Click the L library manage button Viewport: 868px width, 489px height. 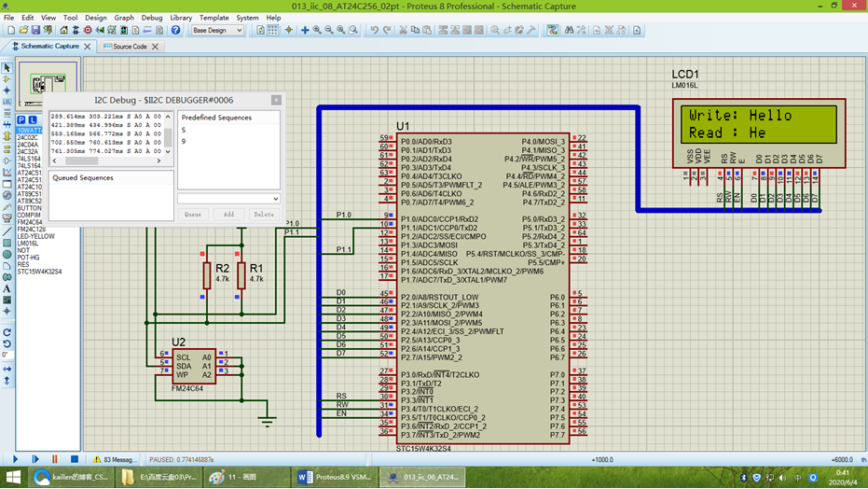[x=33, y=119]
